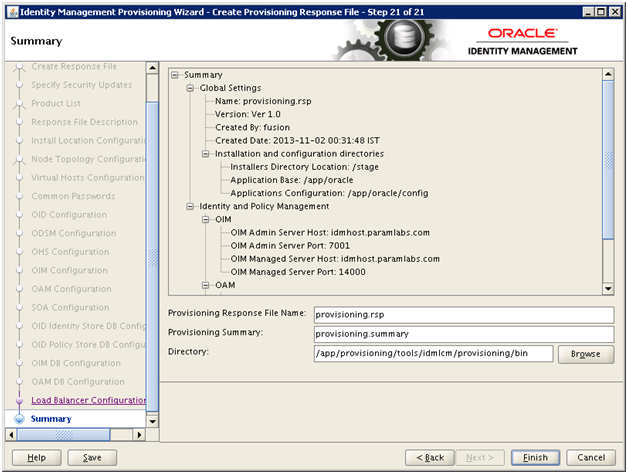Select the OHS Configuration step

(x=70, y=252)
